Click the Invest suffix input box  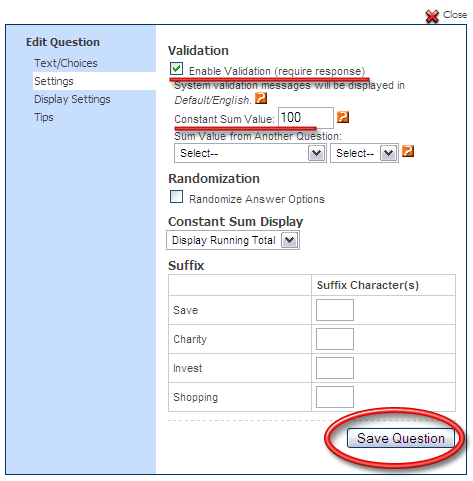[x=335, y=368]
